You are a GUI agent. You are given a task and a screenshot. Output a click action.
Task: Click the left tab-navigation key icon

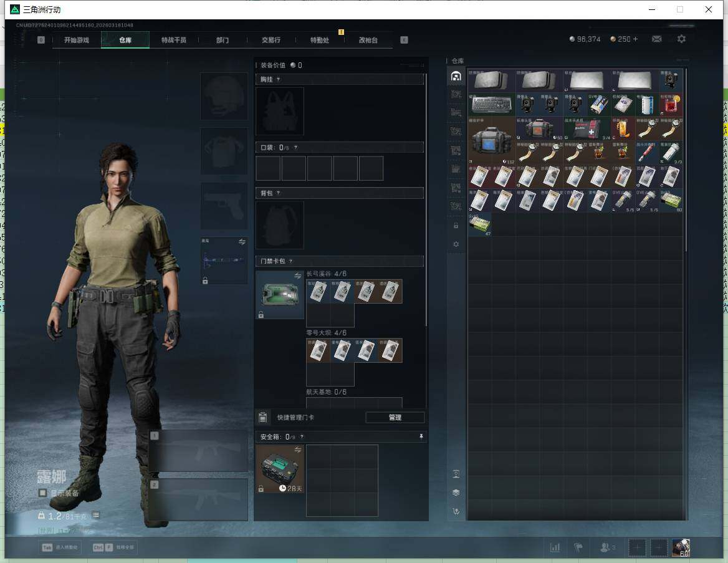click(x=41, y=40)
